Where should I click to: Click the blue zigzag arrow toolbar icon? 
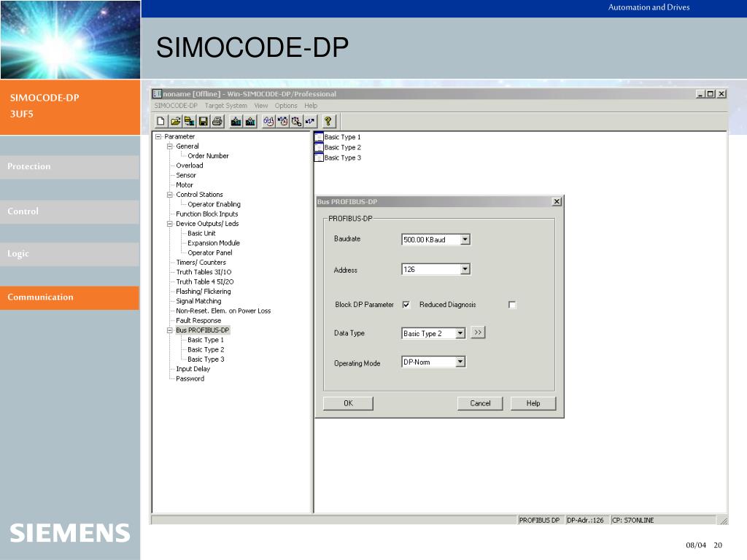310,122
